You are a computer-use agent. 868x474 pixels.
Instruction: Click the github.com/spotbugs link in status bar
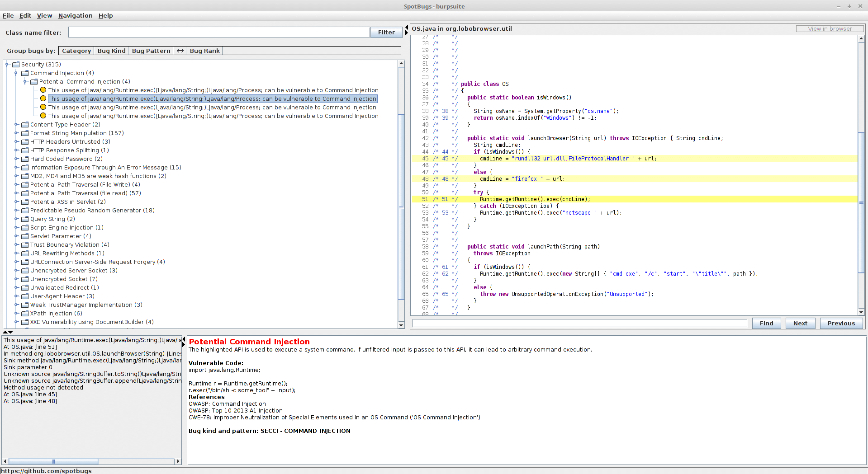[46, 471]
